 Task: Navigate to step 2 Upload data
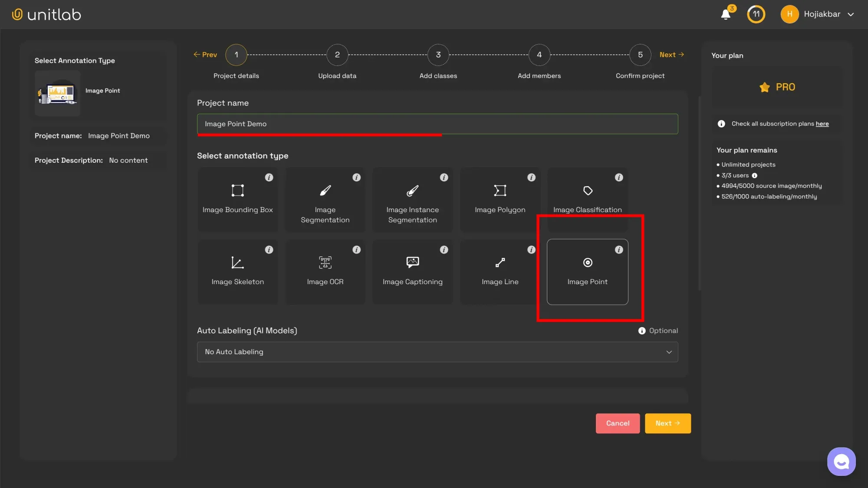pyautogui.click(x=337, y=55)
